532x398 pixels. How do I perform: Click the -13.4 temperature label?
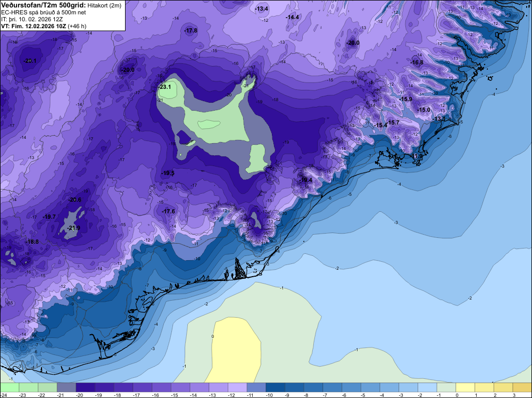coord(262,9)
